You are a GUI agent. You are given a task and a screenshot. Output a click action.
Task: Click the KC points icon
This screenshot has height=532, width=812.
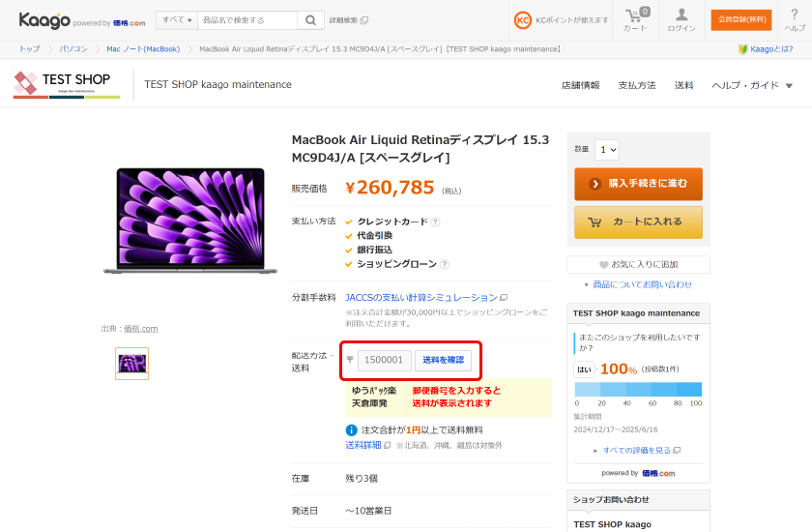click(x=523, y=20)
